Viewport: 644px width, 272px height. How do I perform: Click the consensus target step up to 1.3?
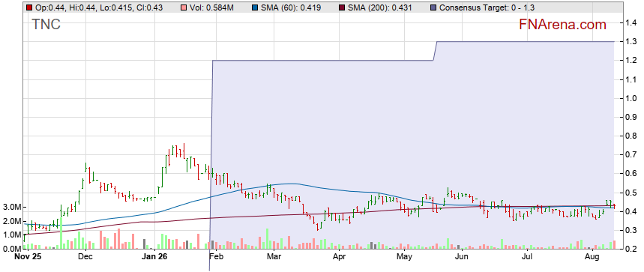436,50
